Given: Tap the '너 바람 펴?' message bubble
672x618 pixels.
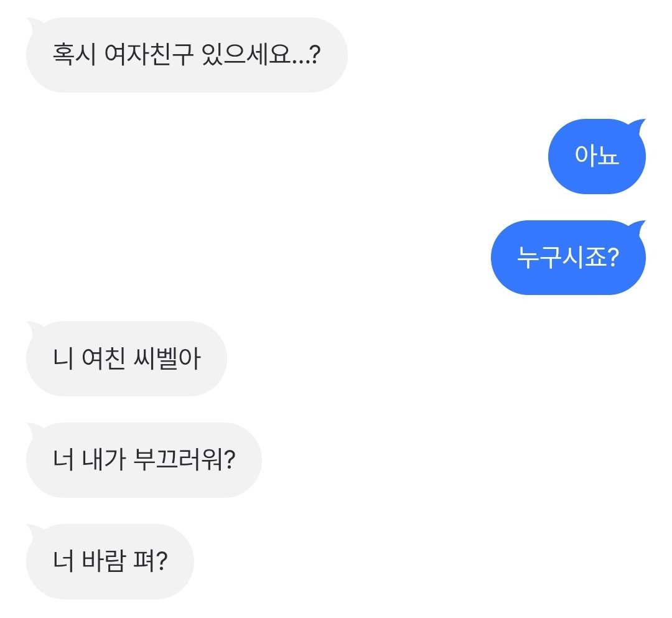Looking at the screenshot, I should click(110, 561).
